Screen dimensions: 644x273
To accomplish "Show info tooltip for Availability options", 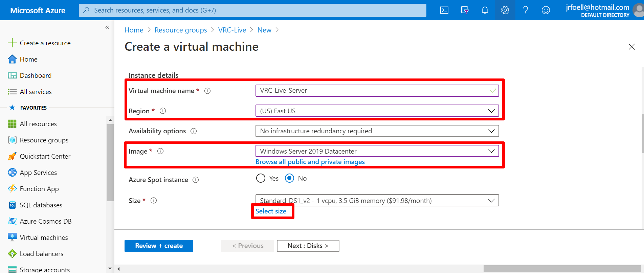I will tap(194, 131).
